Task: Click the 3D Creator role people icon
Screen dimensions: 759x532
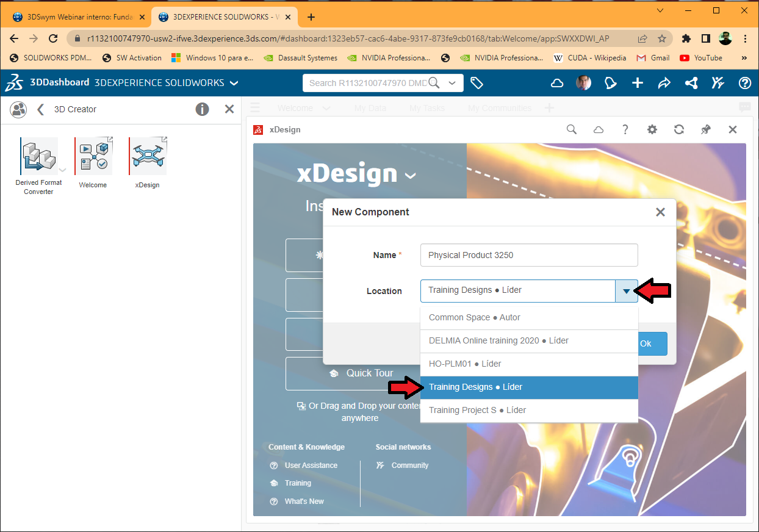Action: pyautogui.click(x=19, y=109)
